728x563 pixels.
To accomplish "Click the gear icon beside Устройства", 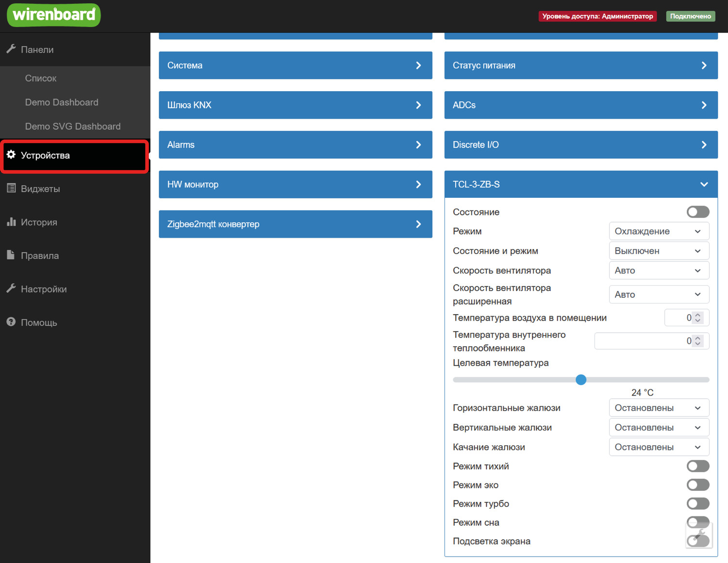I will 11,155.
